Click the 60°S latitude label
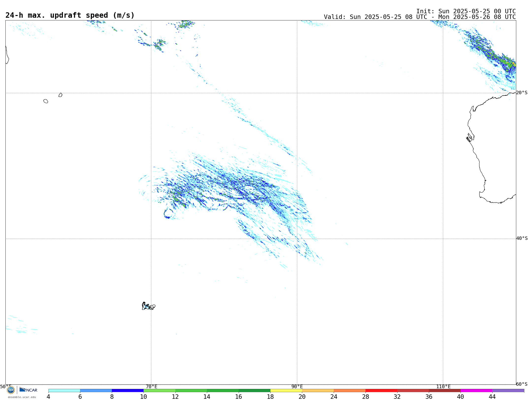Image resolution: width=532 pixels, height=400 pixels. pyautogui.click(x=522, y=384)
